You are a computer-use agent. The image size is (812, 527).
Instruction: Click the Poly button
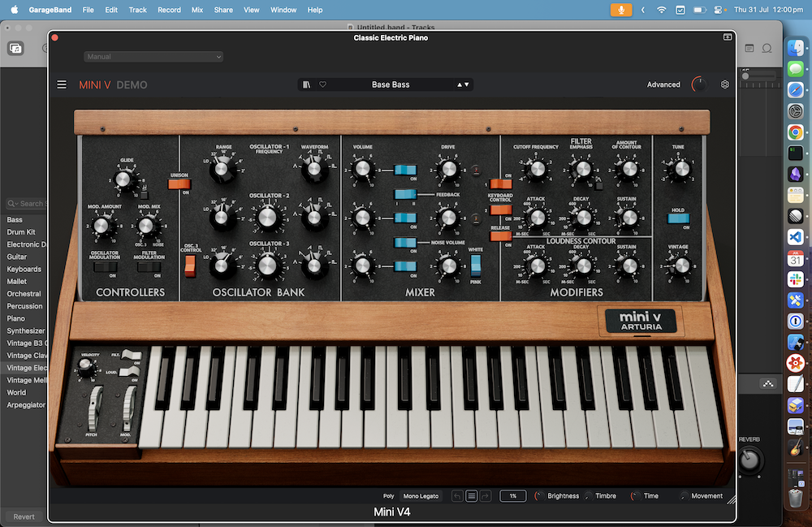click(x=388, y=496)
